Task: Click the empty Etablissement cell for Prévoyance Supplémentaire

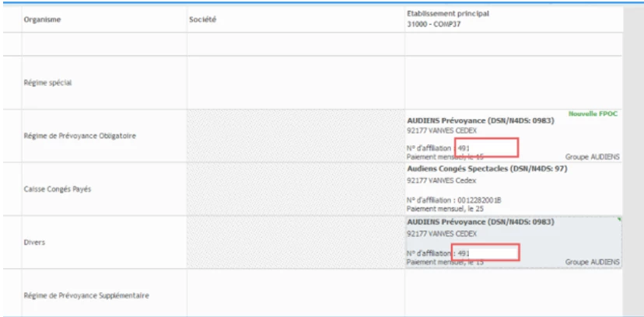Action: pyautogui.click(x=513, y=292)
